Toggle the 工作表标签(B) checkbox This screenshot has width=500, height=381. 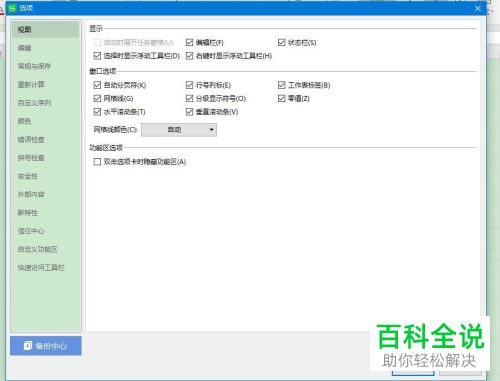281,85
